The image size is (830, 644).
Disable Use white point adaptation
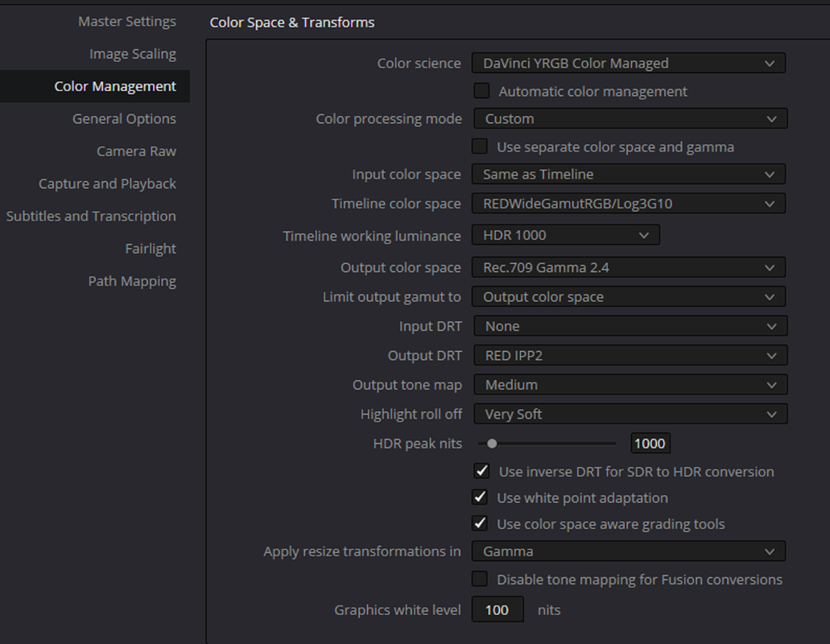pyautogui.click(x=481, y=497)
